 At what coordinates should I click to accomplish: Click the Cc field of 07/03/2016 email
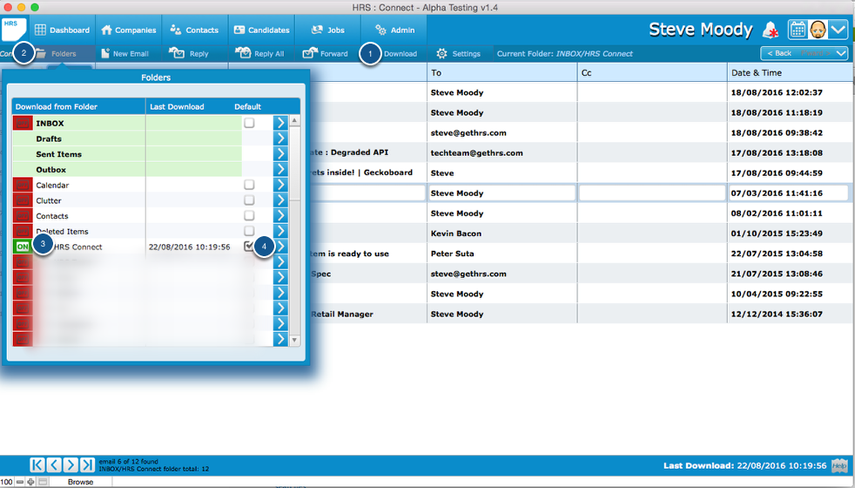coord(652,193)
